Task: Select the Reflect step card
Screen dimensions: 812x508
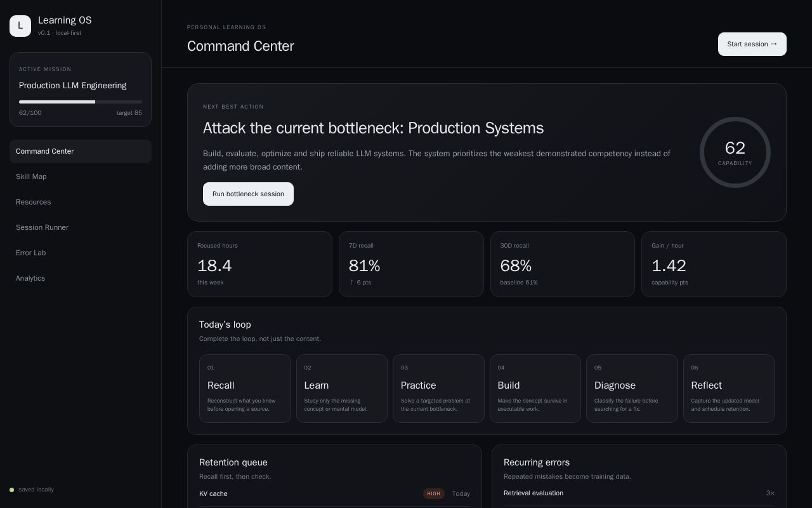Action: [729, 389]
